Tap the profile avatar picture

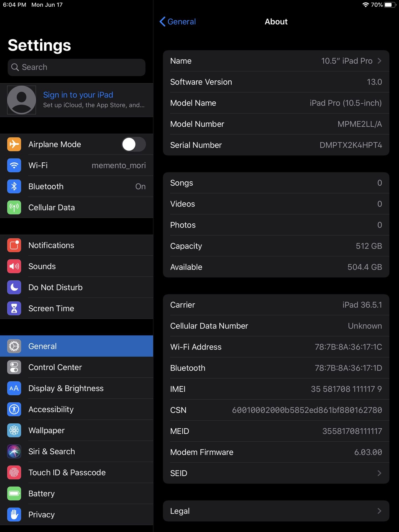22,100
